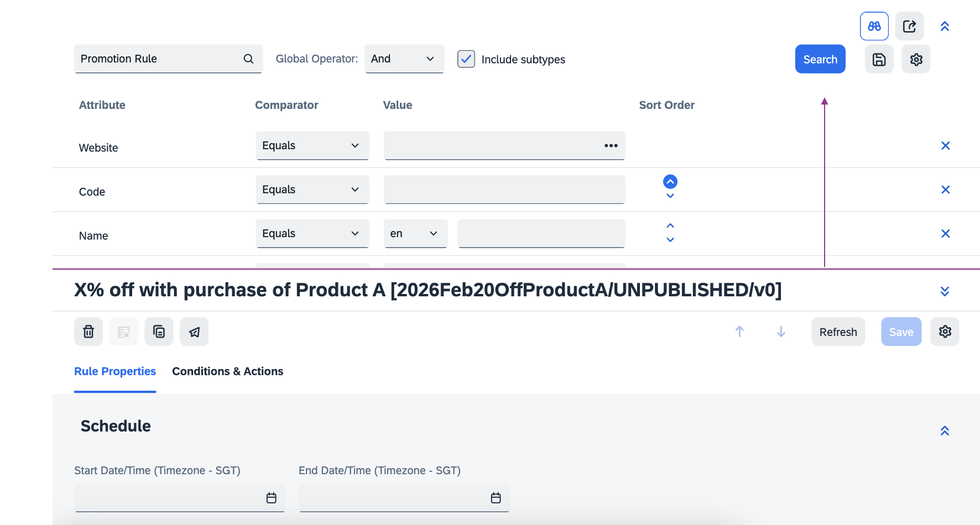Viewport: 980px width, 525px height.
Task: Open search settings gear icon
Action: click(916, 59)
